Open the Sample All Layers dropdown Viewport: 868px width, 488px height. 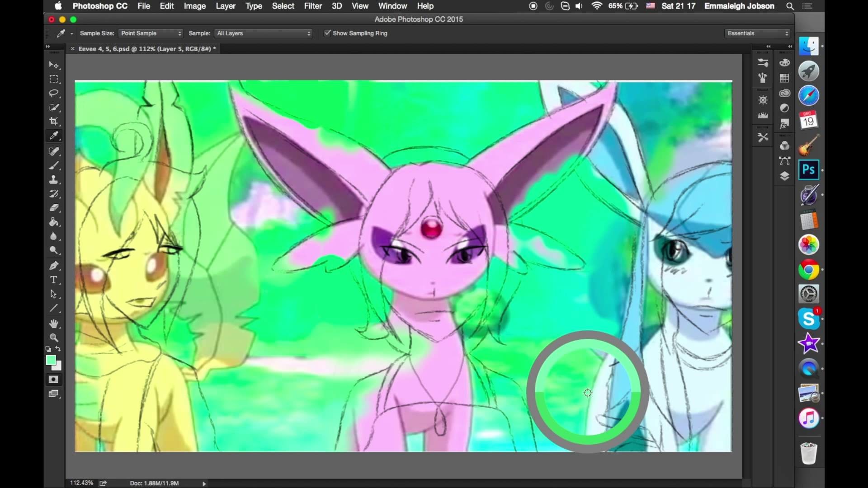point(264,33)
